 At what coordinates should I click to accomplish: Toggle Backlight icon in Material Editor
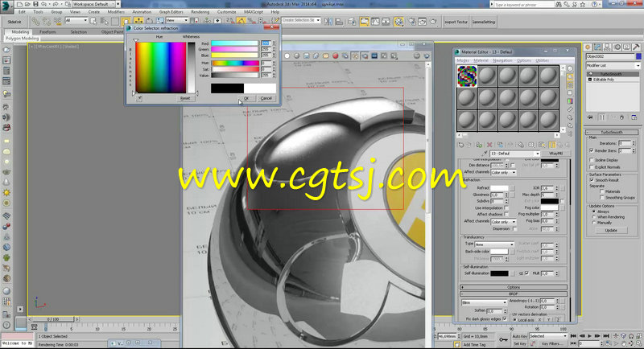[x=570, y=77]
